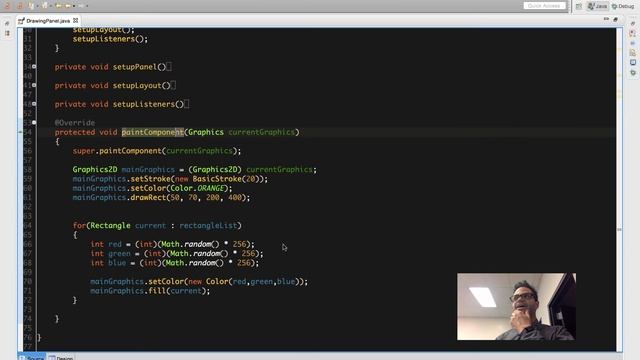The height and width of the screenshot is (360, 640).
Task: Click the console monitor icon in right sidebar
Action: tap(633, 62)
